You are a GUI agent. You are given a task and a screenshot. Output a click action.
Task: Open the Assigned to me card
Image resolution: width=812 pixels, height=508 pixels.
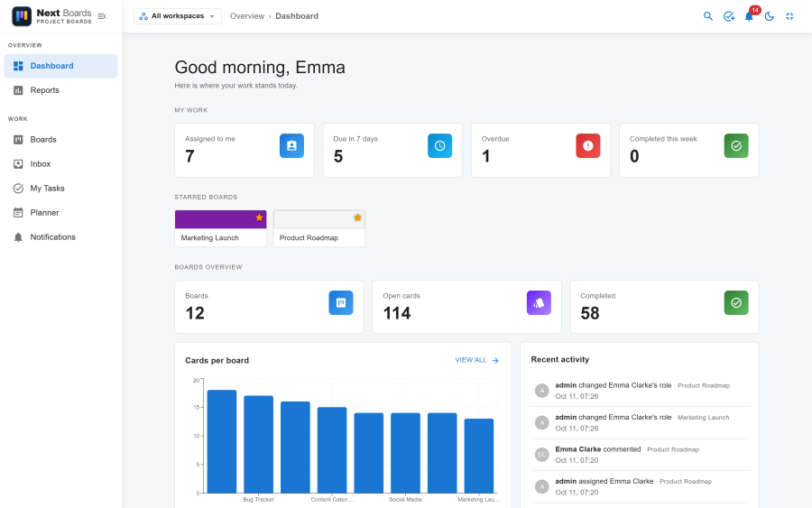[245, 150]
